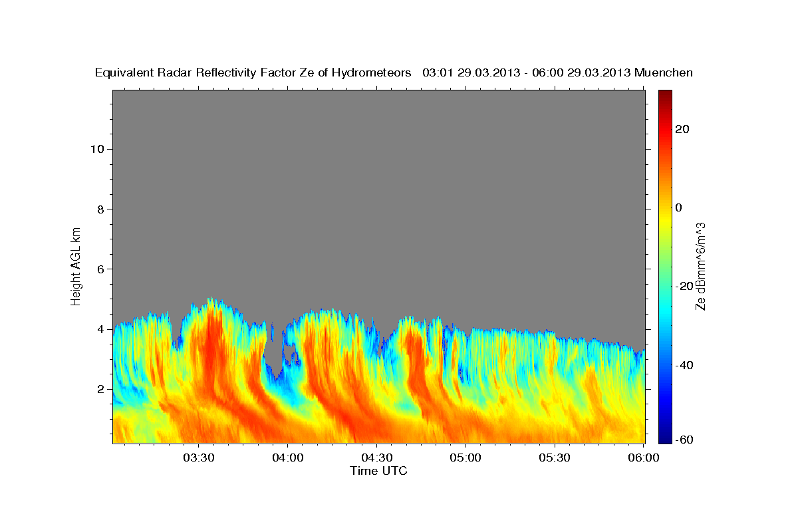Image resolution: width=798 pixels, height=532 pixels.
Task: Click the plot title 'Equivalent Radar Reflectivity Factor Ze of Hydrometeors'
Action: click(253, 72)
